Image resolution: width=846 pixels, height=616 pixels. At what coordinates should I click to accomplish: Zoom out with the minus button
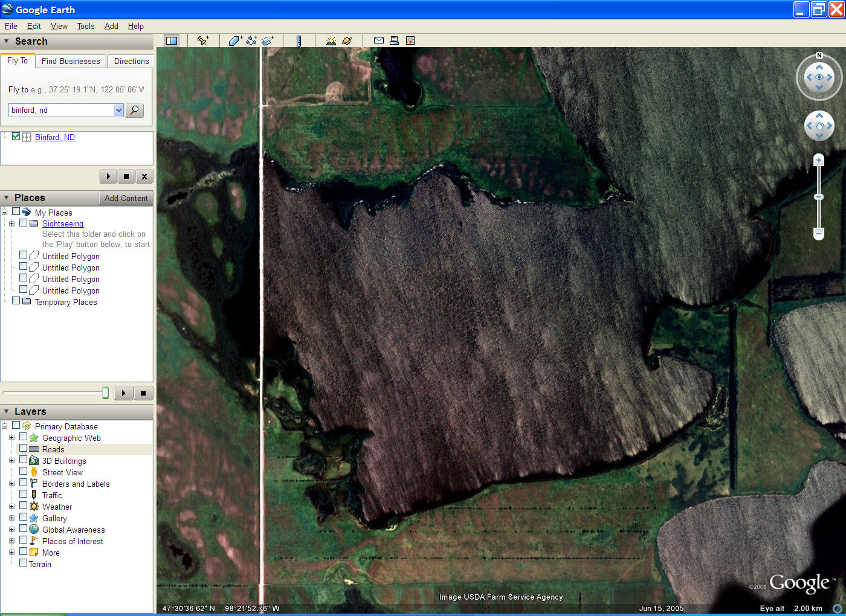[x=819, y=233]
